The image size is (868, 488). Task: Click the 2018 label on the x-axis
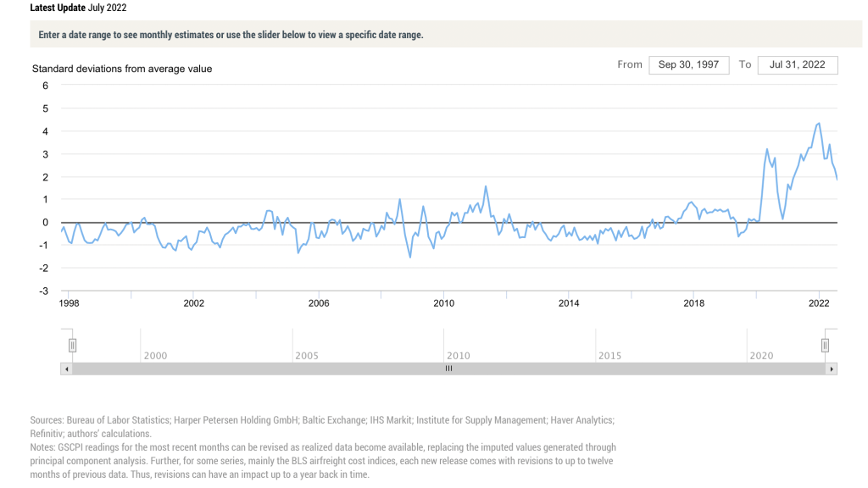[x=694, y=303]
